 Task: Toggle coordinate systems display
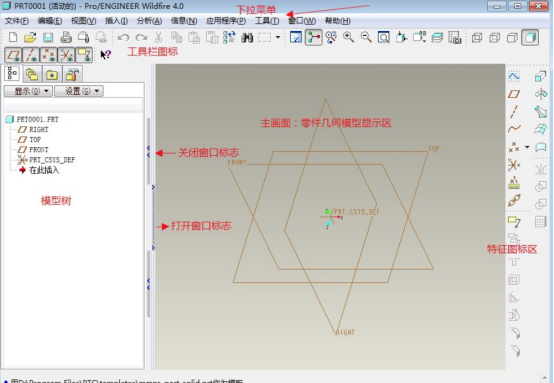click(x=66, y=55)
